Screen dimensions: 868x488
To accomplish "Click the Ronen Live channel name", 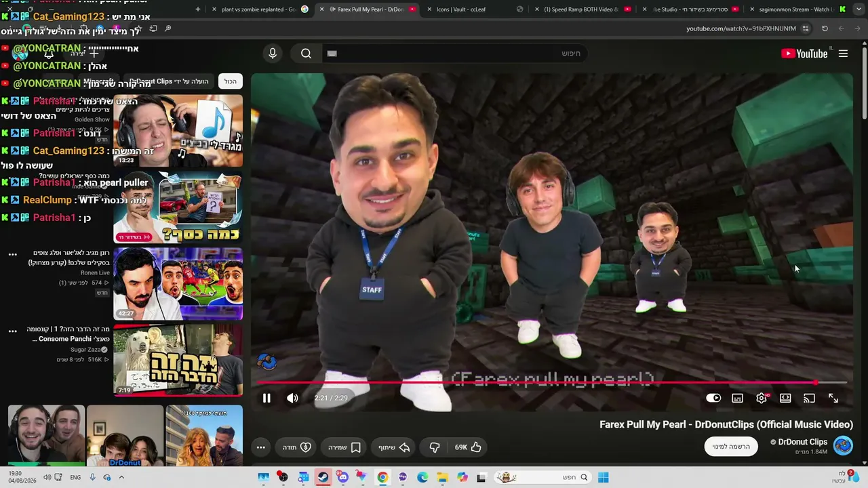I will (x=95, y=272).
